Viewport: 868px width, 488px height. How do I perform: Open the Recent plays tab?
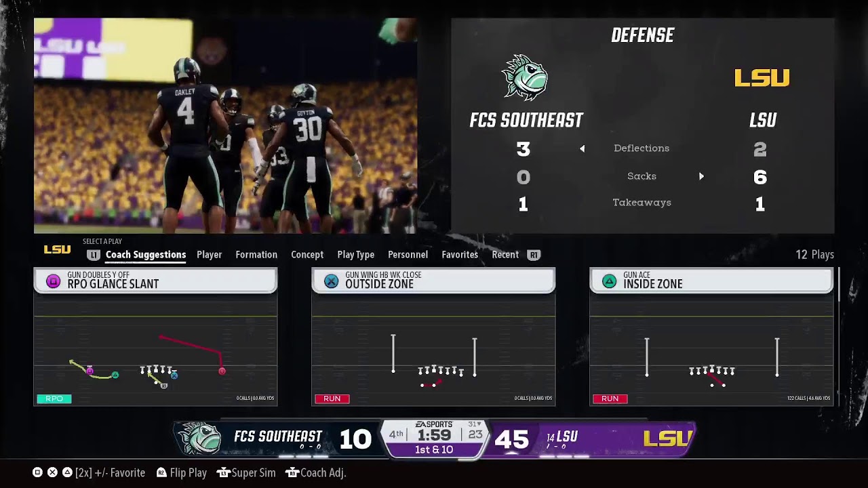pos(505,255)
